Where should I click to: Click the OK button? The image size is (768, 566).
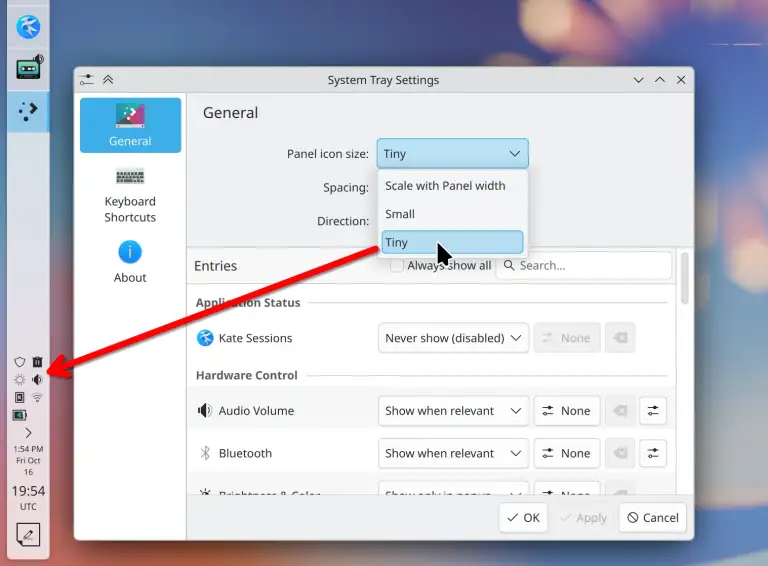tap(523, 518)
